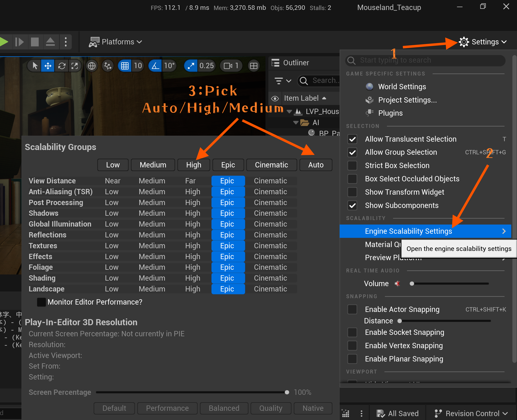The image size is (517, 420).
Task: Click the settings menu search field
Action: 425,60
